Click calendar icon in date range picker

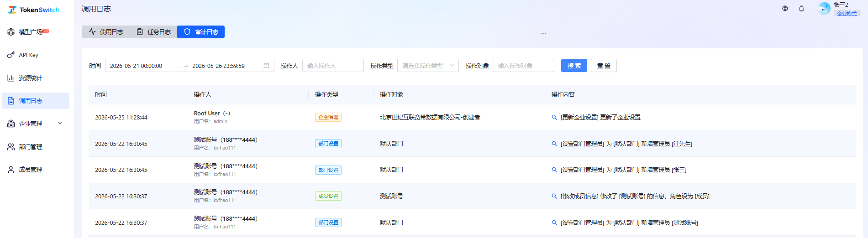(x=266, y=66)
